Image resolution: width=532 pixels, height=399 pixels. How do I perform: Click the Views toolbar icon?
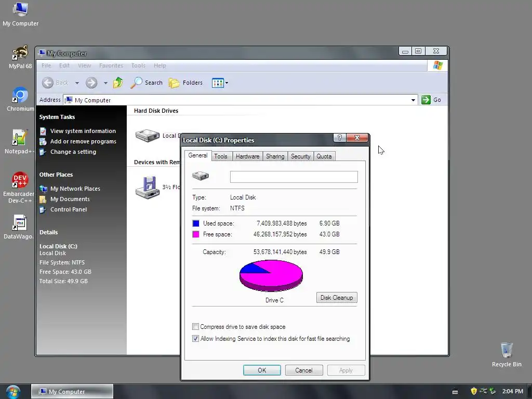tap(218, 83)
